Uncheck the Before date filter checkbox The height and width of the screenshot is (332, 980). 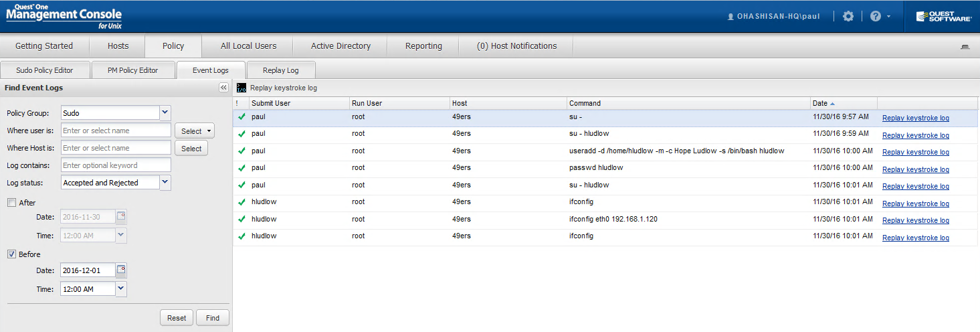pyautogui.click(x=11, y=254)
